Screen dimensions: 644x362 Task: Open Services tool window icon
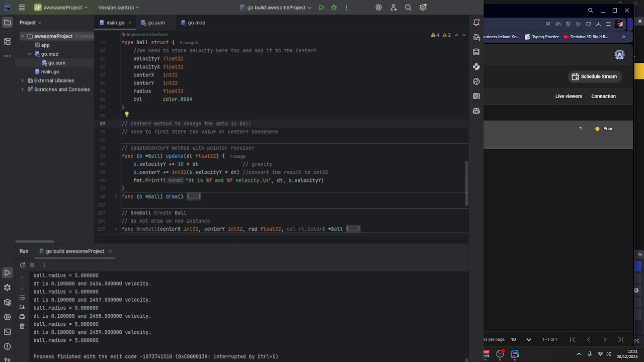[x=7, y=317]
